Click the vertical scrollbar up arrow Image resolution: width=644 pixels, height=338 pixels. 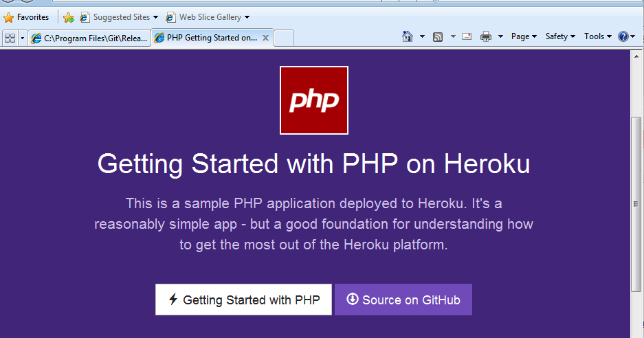(636, 56)
